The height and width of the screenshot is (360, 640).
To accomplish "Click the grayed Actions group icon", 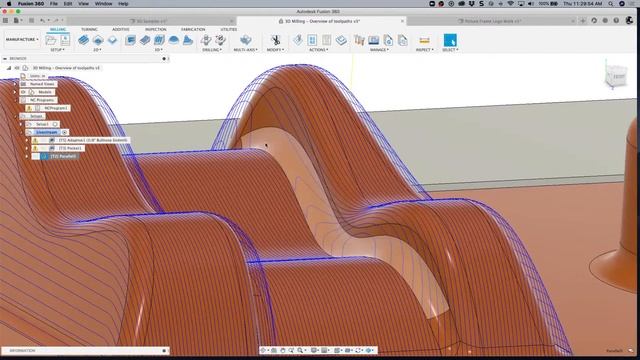I will click(327, 40).
